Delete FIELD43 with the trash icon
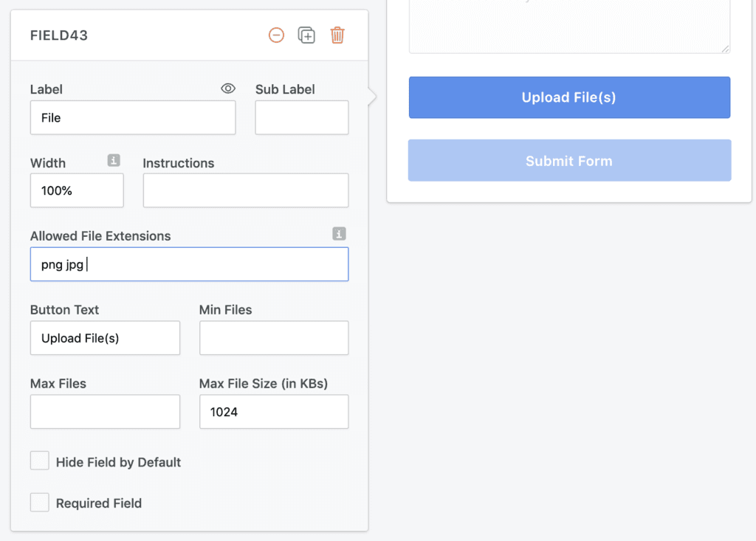Screen dimensions: 756x541 [337, 35]
